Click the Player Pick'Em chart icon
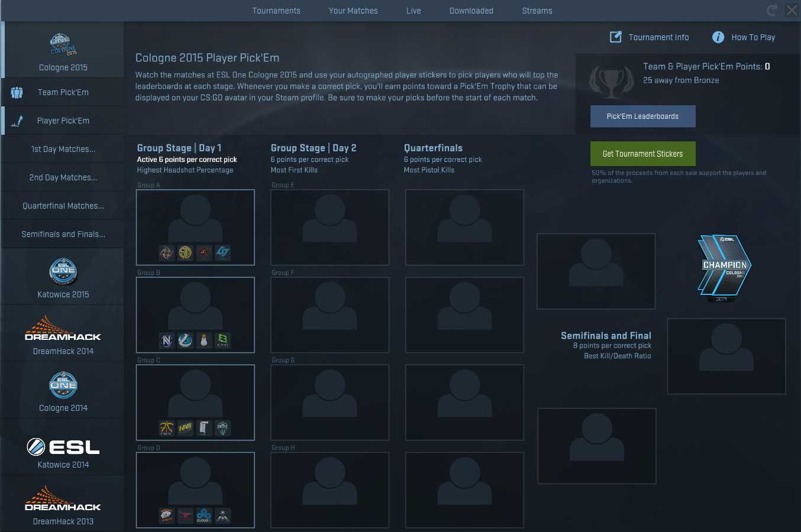The width and height of the screenshot is (801, 532). (x=17, y=121)
